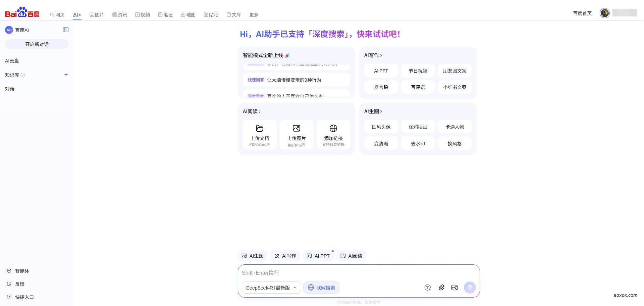Click the circular send arrow button
Viewport: 644px width, 306px height.
[470, 288]
